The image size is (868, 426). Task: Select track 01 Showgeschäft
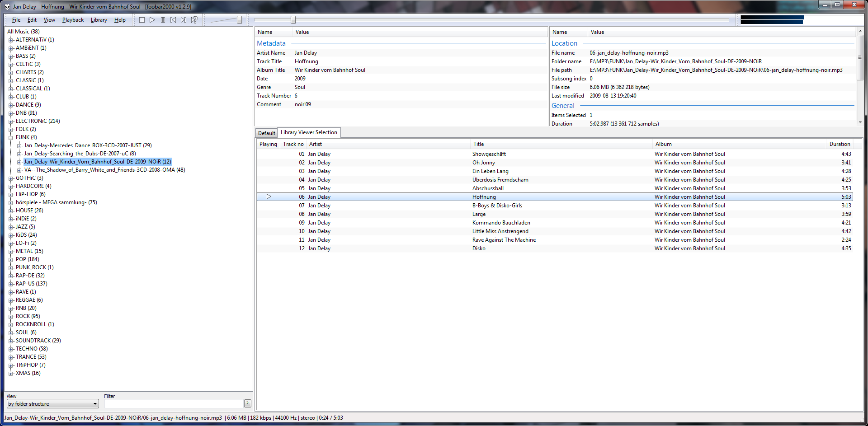555,154
